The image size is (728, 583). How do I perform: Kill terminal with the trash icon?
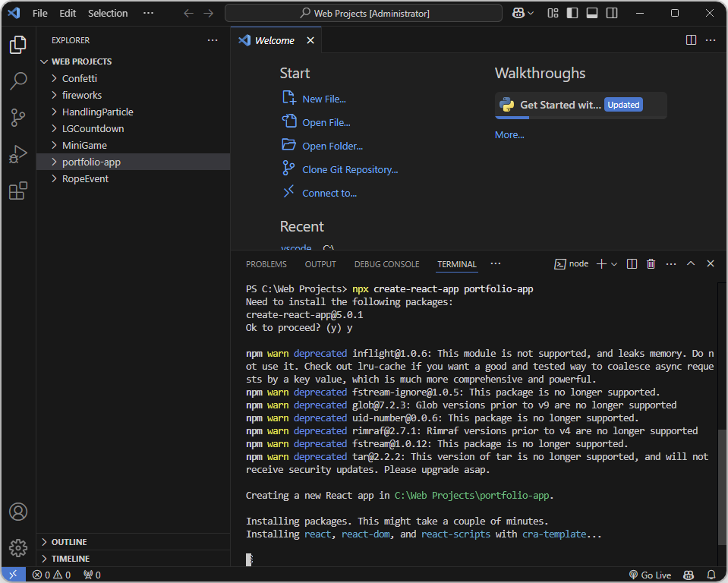pos(651,264)
